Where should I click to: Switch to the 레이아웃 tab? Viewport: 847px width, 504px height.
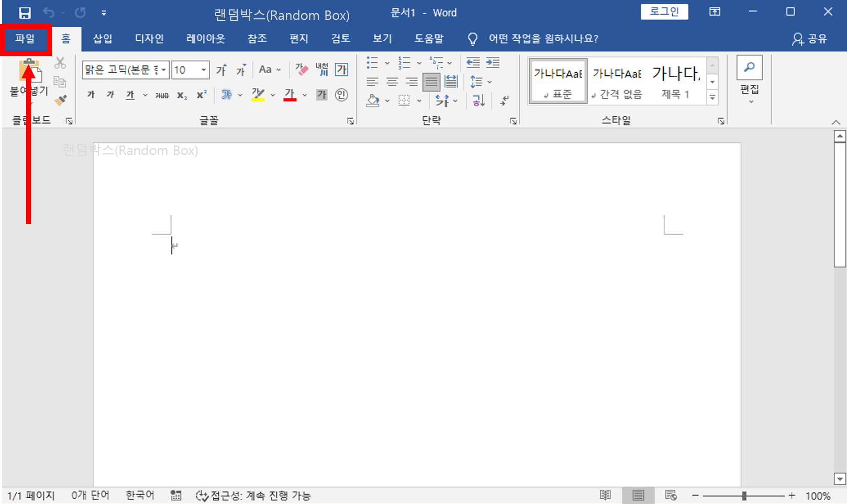pos(206,39)
